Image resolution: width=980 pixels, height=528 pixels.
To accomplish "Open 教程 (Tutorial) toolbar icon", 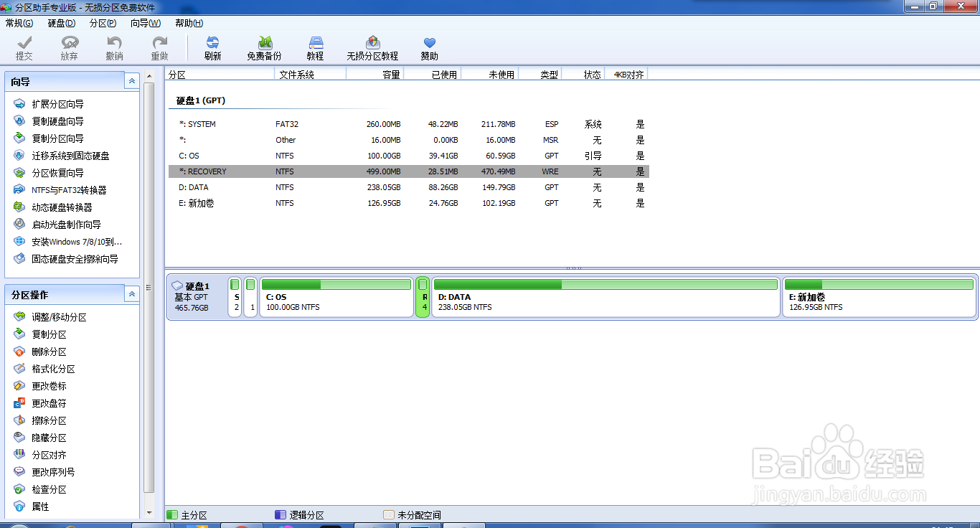I will [x=315, y=48].
